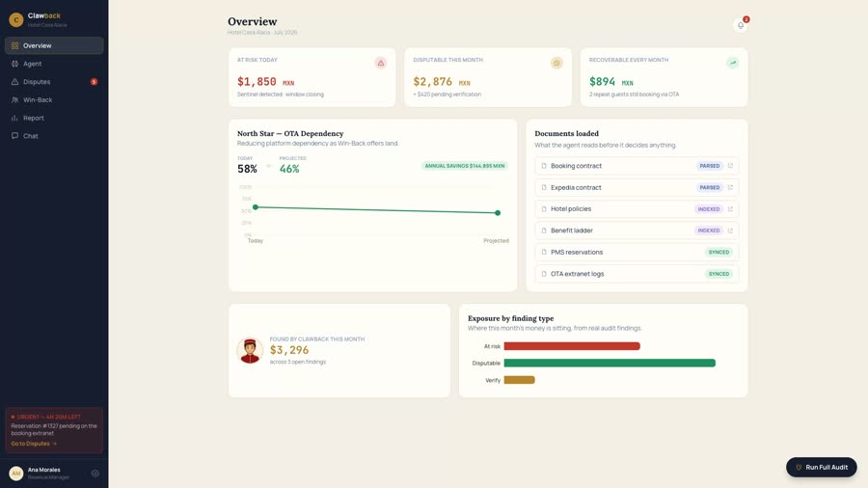Viewport: 868px width, 488px height.
Task: Click the OTA extranet logs document icon
Action: [x=544, y=273]
